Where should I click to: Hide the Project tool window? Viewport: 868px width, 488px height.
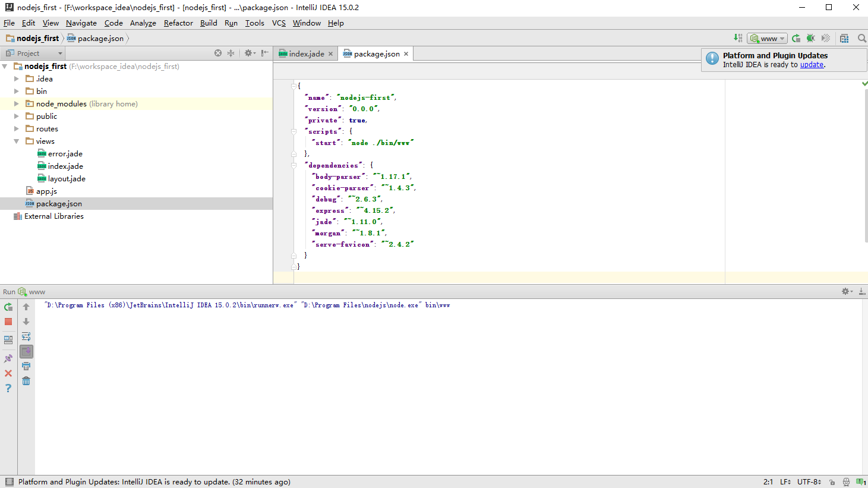[265, 53]
